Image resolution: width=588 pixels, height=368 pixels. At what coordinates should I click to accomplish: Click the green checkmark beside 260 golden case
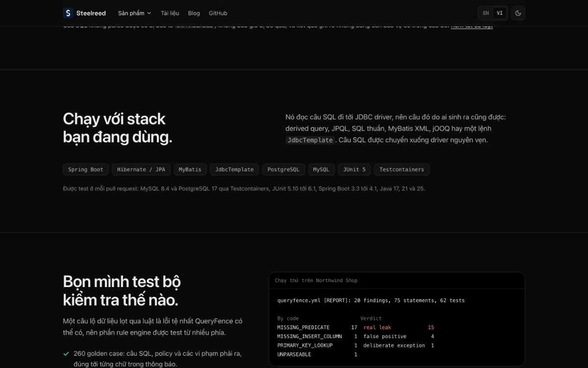(x=66, y=353)
